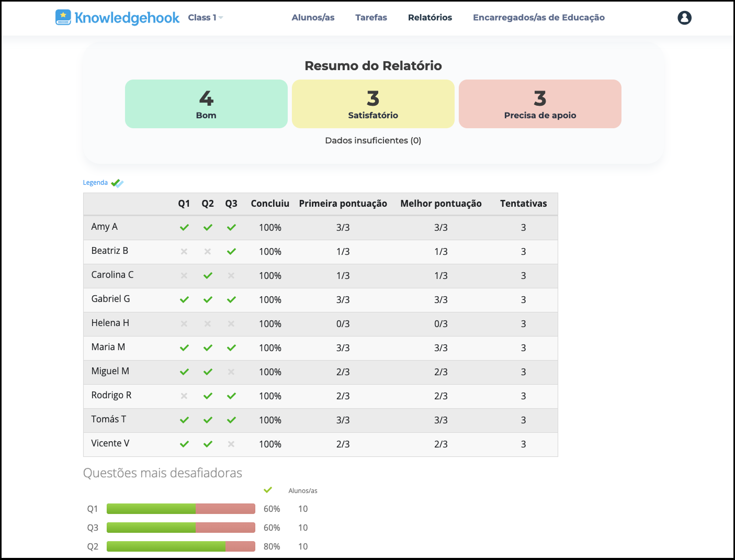Click the Knowledgehook brand name link
Viewport: 735px width, 560px height.
click(127, 18)
